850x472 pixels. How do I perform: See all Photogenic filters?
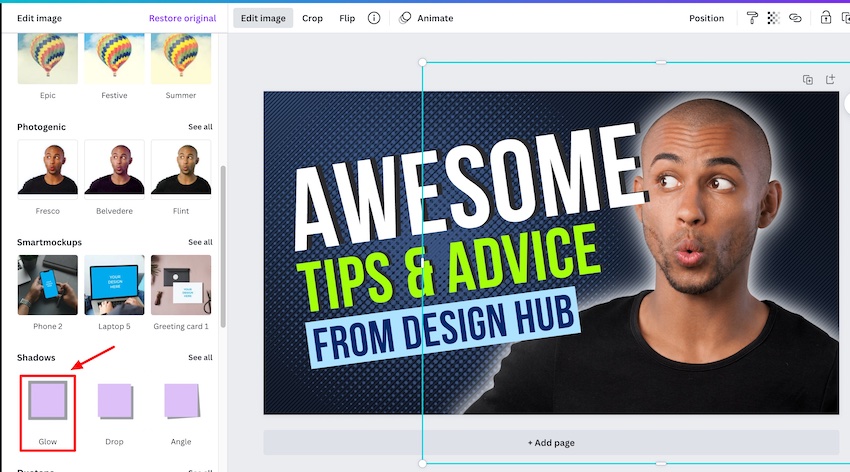pos(201,127)
